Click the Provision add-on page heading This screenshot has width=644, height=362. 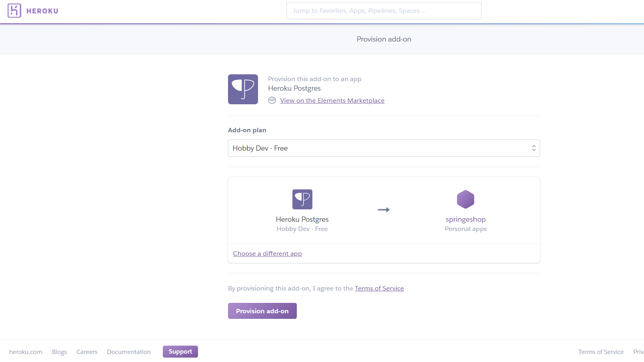[384, 39]
